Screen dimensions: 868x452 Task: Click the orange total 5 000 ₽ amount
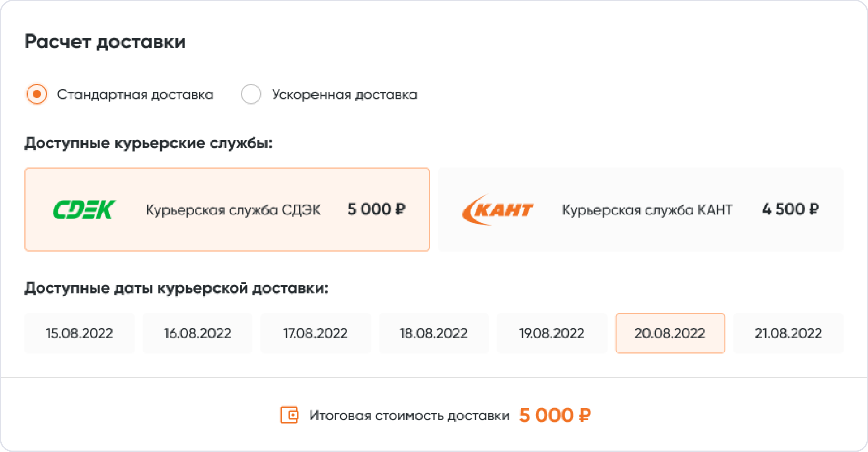555,415
